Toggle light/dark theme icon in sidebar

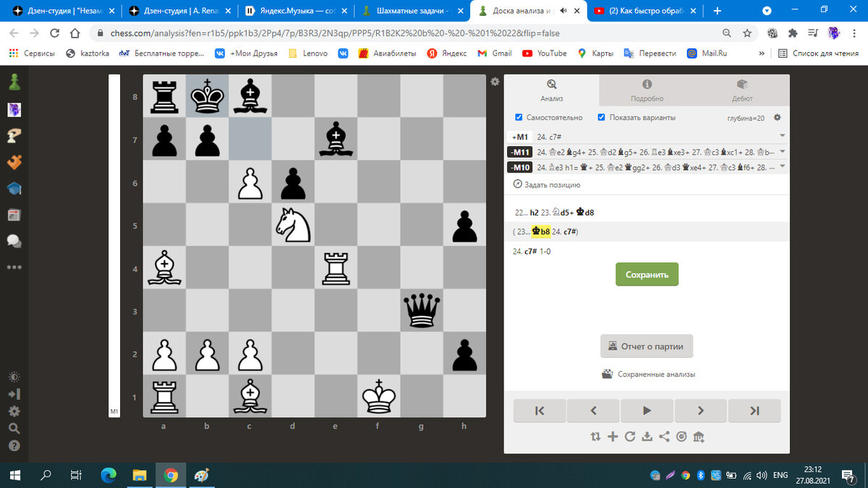point(14,377)
